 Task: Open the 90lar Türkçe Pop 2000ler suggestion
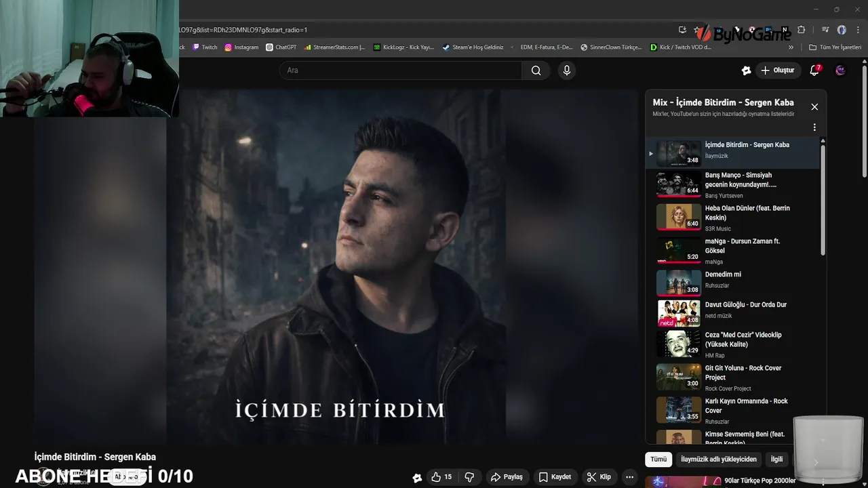(760, 481)
